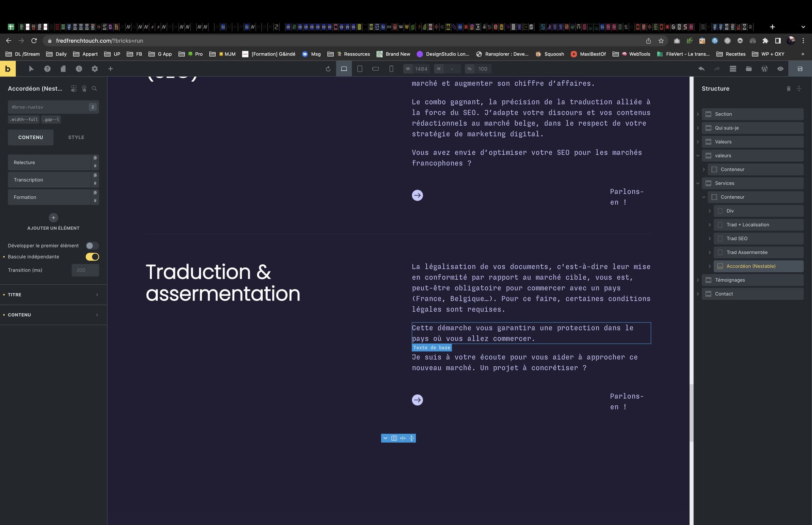Delete the selected element in Structure header
This screenshot has width=812, height=525.
click(x=788, y=88)
